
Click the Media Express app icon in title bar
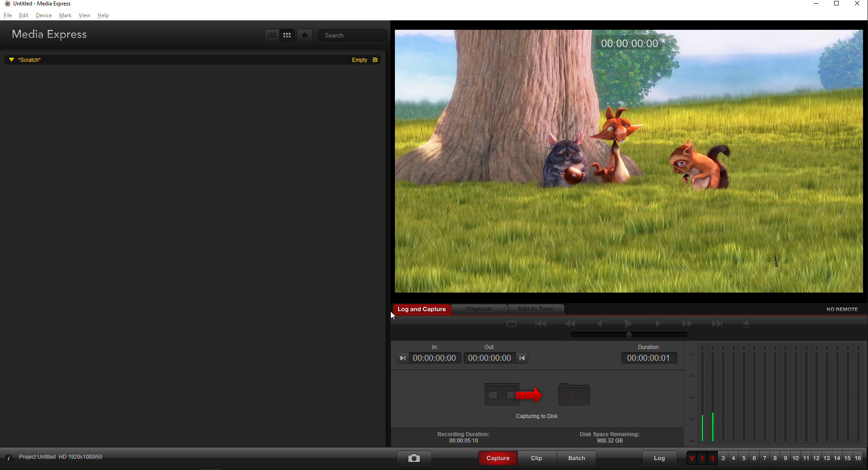coord(7,4)
